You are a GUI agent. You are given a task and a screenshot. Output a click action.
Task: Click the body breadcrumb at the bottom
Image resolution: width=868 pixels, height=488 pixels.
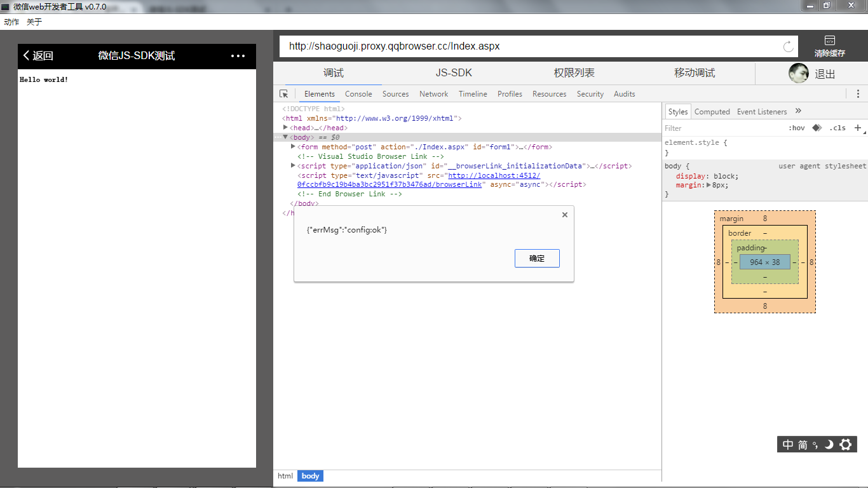tap(310, 476)
